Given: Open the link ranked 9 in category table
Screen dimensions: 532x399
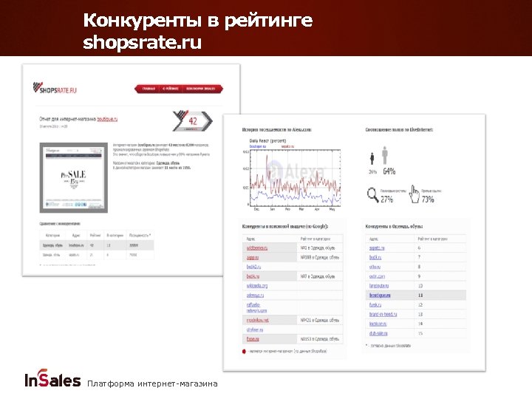Looking at the screenshot, I should point(377,276).
